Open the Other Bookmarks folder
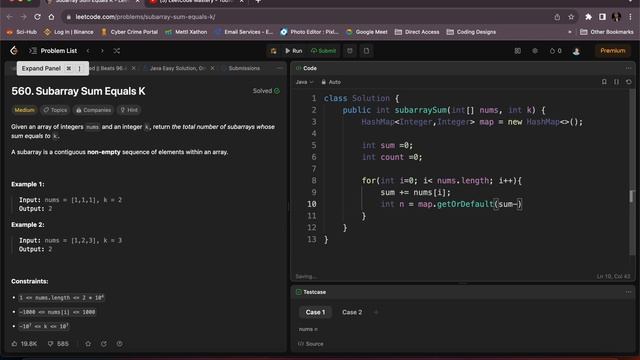 [607, 32]
